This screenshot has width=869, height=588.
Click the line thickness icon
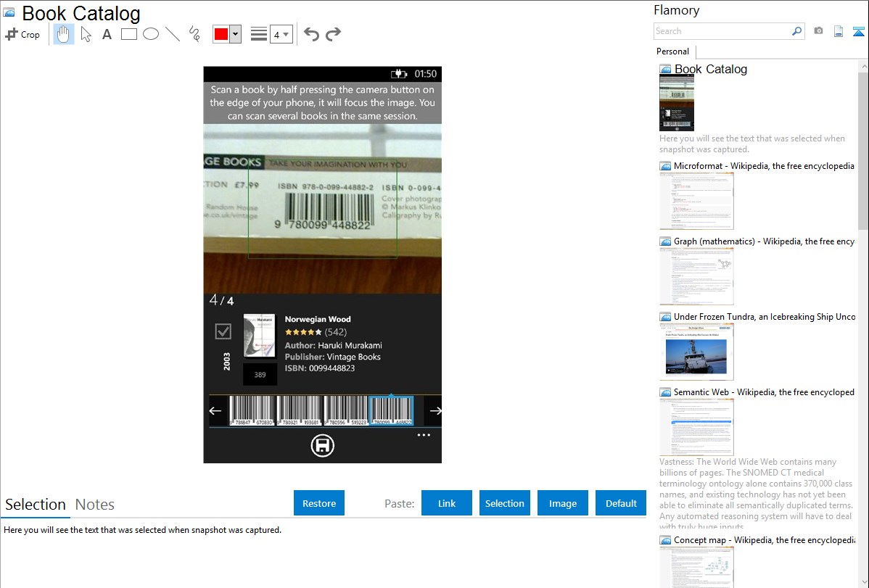(x=258, y=34)
